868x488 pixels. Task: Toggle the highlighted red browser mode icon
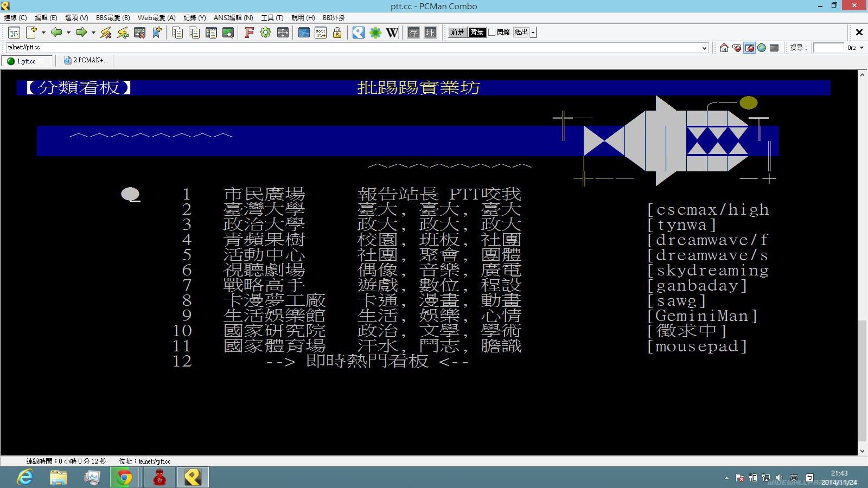pos(749,48)
